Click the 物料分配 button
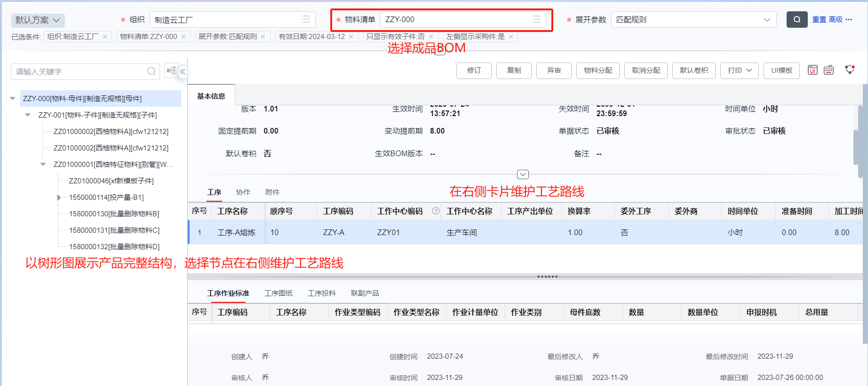Screen dimensions: 868x386 point(598,71)
